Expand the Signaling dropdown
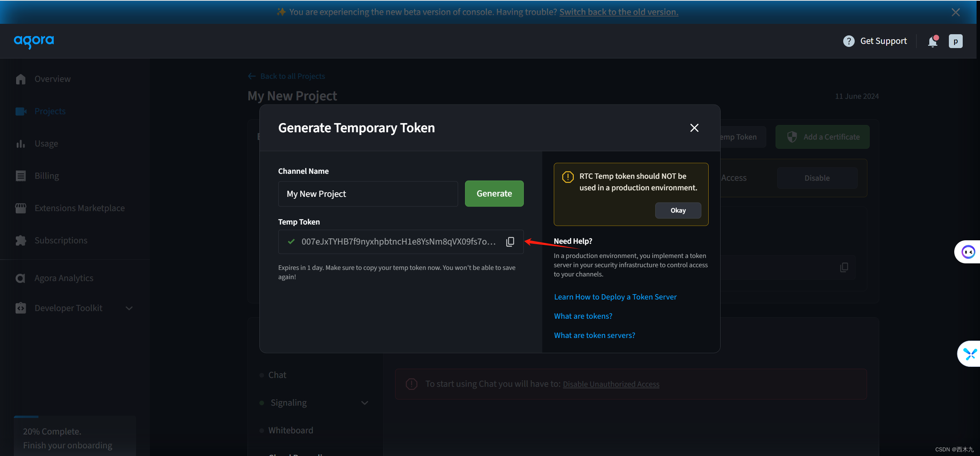This screenshot has height=456, width=980. click(364, 403)
